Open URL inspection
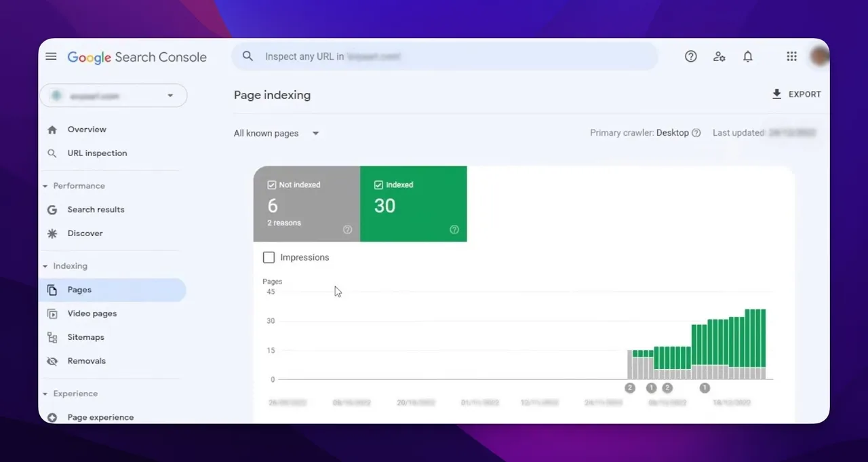The image size is (868, 462). tap(97, 153)
